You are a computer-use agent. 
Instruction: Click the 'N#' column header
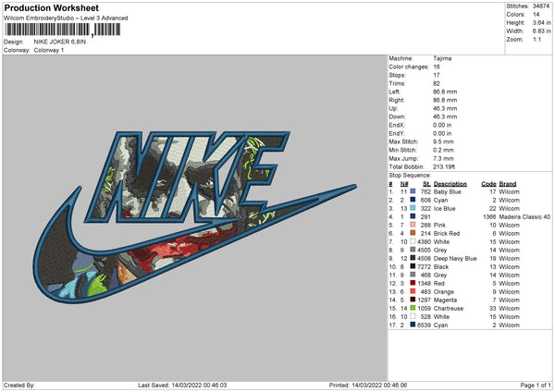pyautogui.click(x=404, y=184)
